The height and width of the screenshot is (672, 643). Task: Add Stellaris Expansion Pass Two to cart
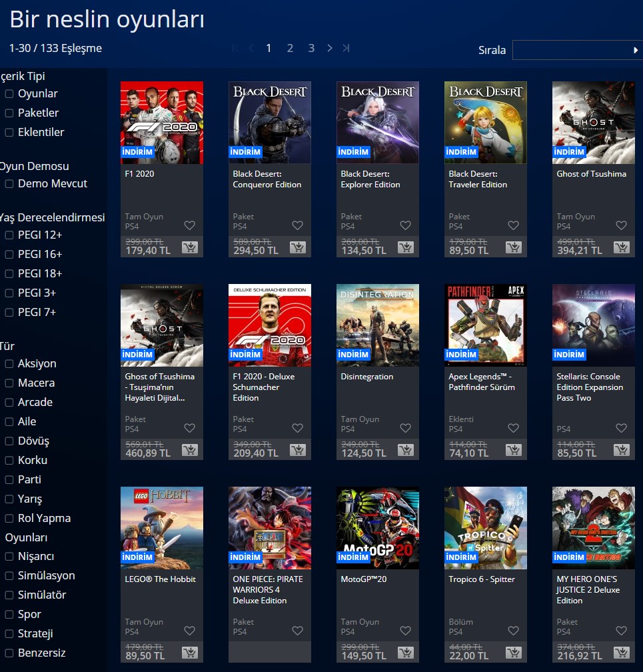click(x=622, y=450)
